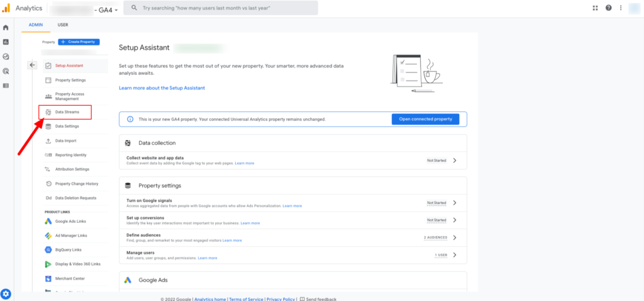Click the Google Analytics logo

[x=6, y=8]
